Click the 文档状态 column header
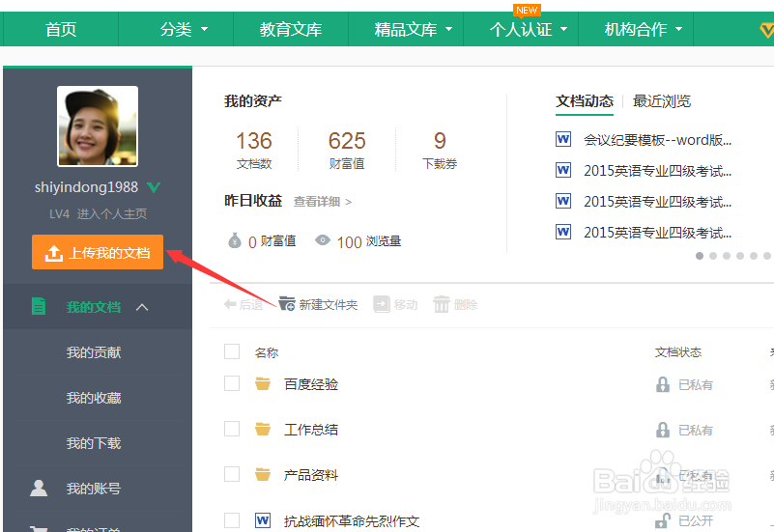This screenshot has width=774, height=532. click(678, 352)
